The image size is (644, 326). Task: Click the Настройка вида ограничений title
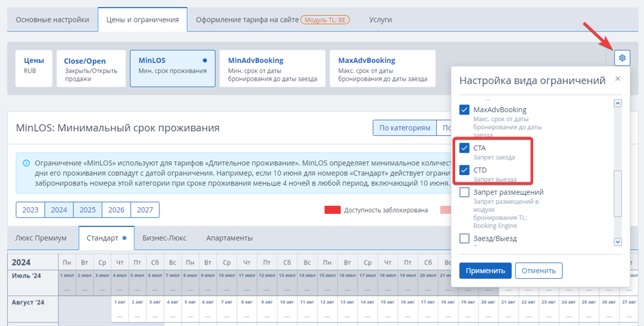point(533,81)
